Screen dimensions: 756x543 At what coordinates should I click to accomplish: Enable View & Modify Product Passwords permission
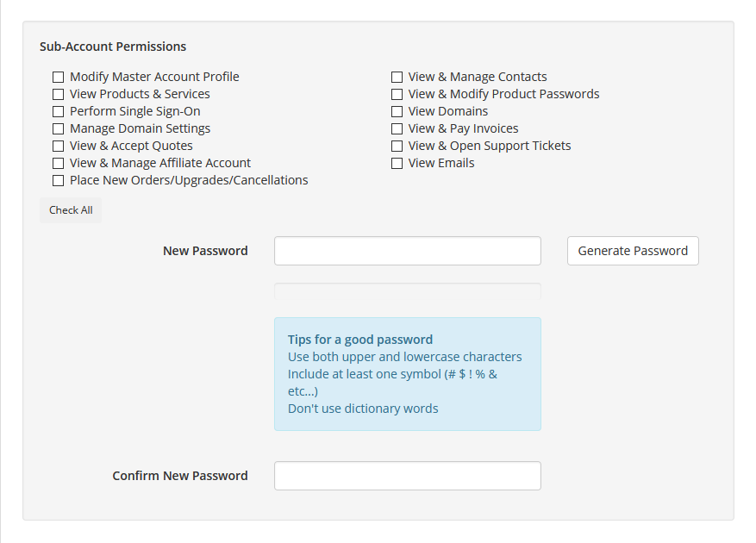click(x=397, y=94)
